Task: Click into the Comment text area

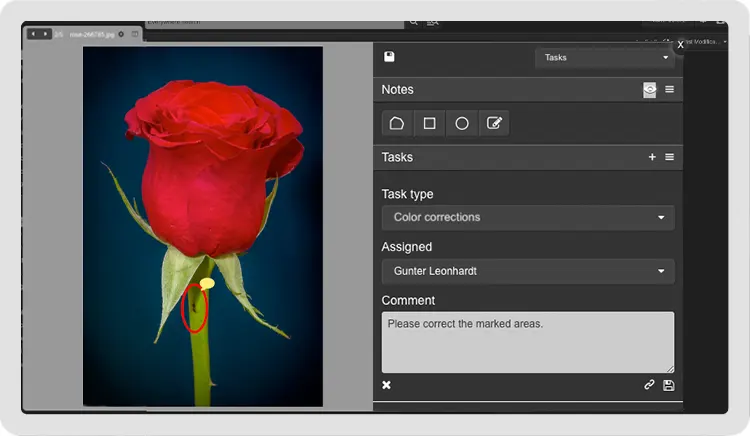Action: click(x=528, y=342)
